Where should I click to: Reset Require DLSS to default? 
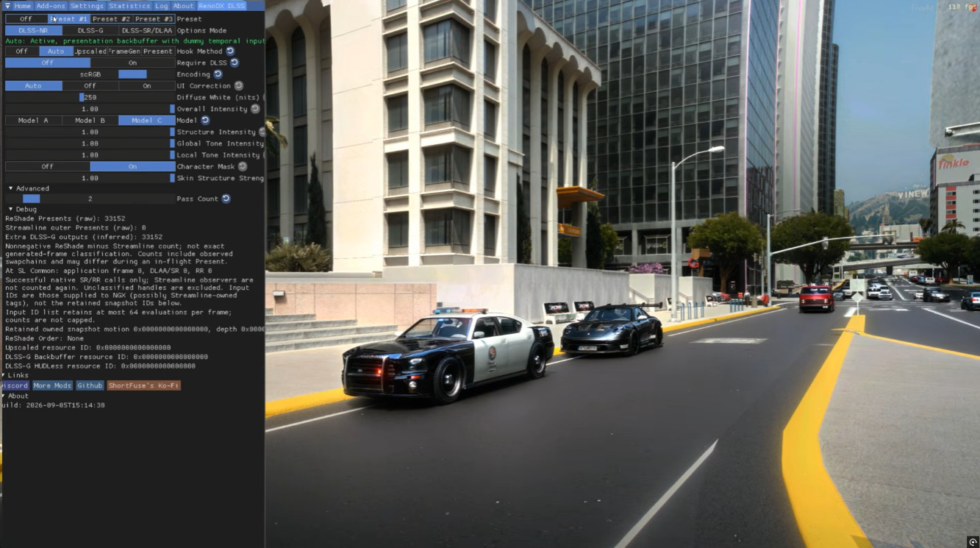tap(235, 63)
